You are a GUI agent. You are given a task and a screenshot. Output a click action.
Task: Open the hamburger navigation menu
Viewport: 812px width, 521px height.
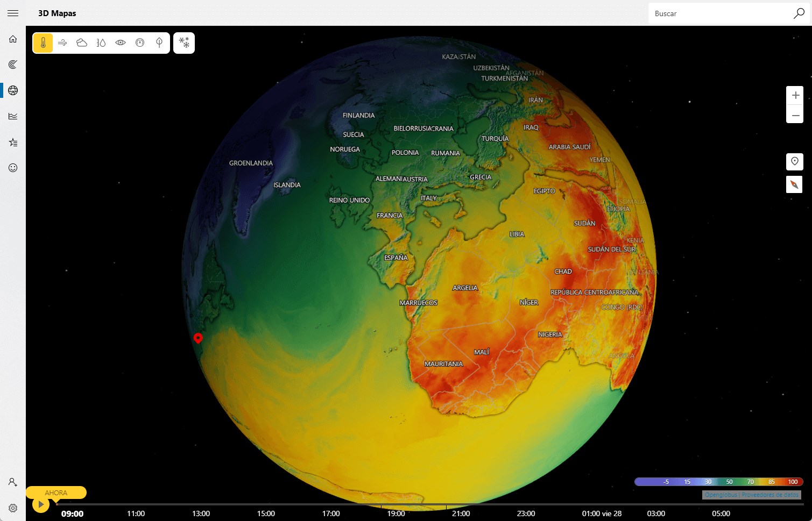pos(13,13)
